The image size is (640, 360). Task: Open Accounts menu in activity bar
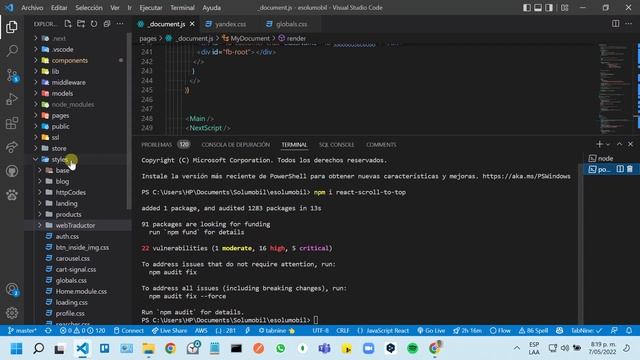(12, 289)
